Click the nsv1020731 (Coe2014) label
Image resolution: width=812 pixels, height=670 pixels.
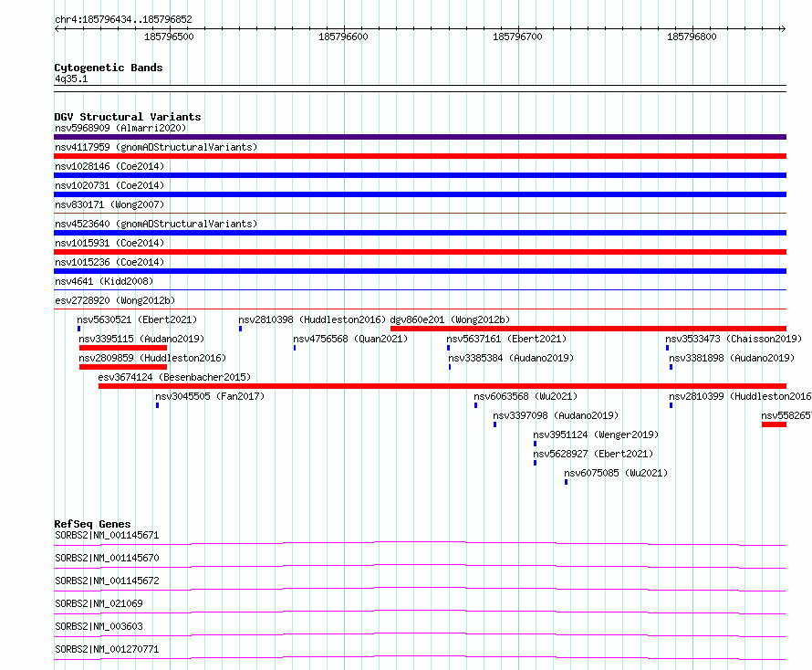pyautogui.click(x=109, y=185)
